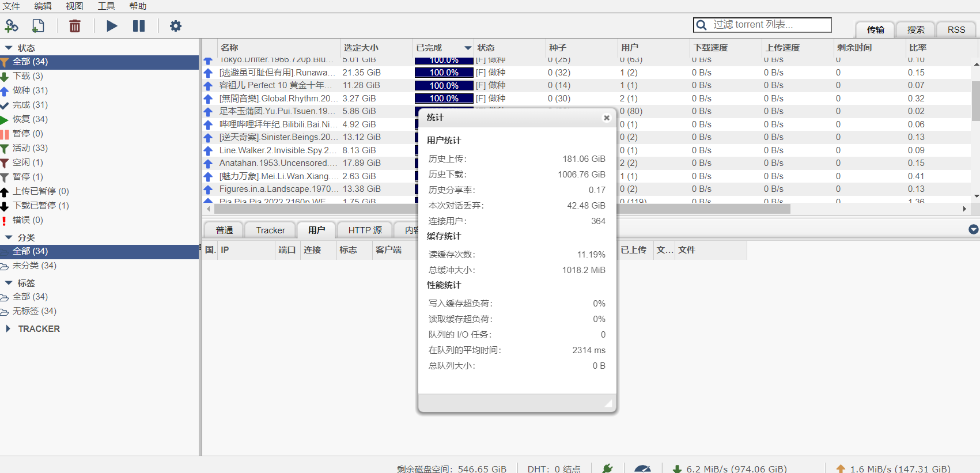This screenshot has height=473, width=980.
Task: Sort by the 下载速度 column header
Action: tap(726, 48)
